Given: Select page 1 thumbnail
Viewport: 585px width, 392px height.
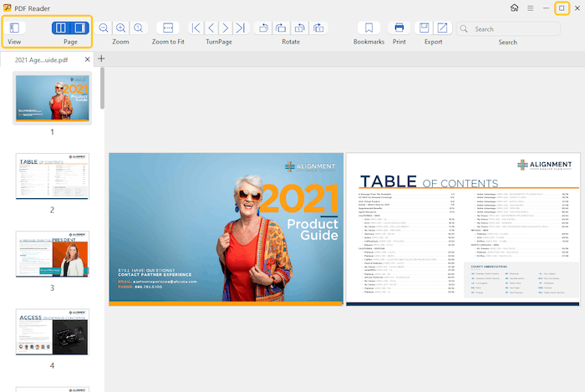Looking at the screenshot, I should [52, 98].
